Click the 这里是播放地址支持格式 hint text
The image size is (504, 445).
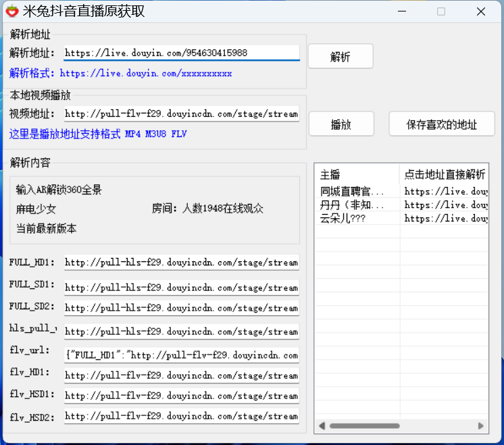[98, 134]
